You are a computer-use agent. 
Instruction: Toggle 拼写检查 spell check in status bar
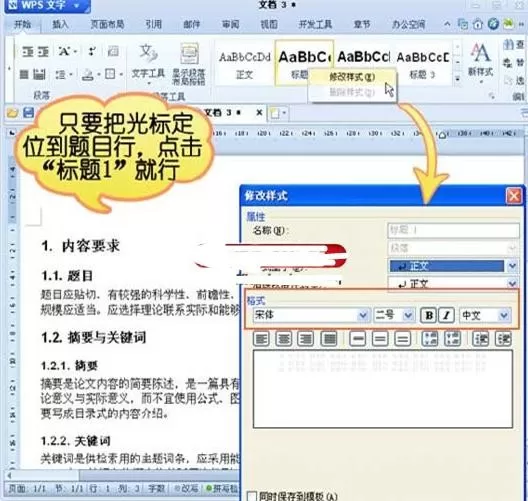[x=222, y=488]
